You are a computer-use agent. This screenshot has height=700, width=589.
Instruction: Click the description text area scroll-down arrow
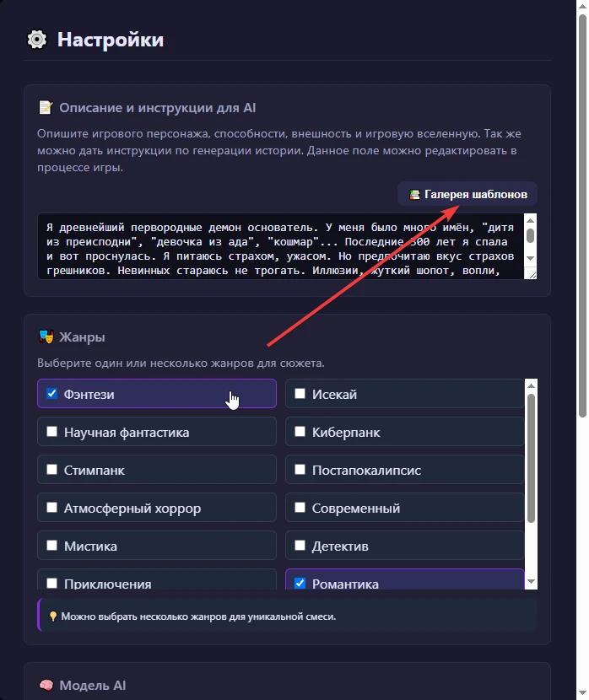pos(530,258)
